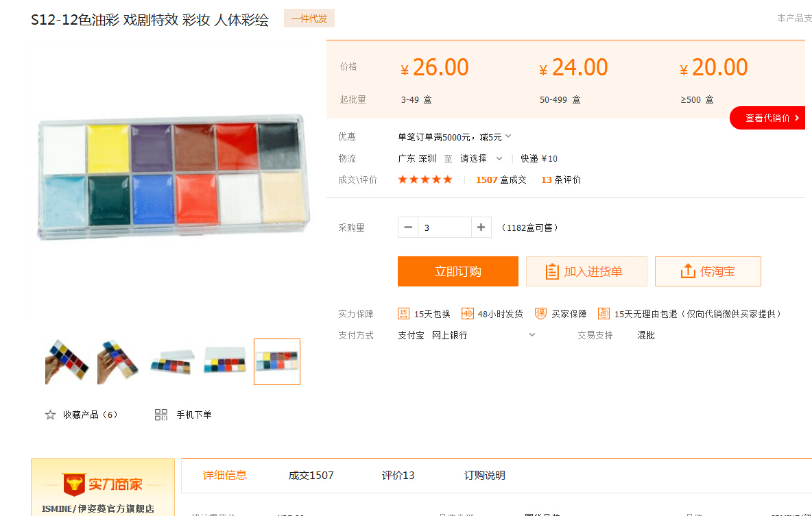812x516 pixels.
Task: Click the 15天无理由包退 return icon
Action: tap(604, 314)
